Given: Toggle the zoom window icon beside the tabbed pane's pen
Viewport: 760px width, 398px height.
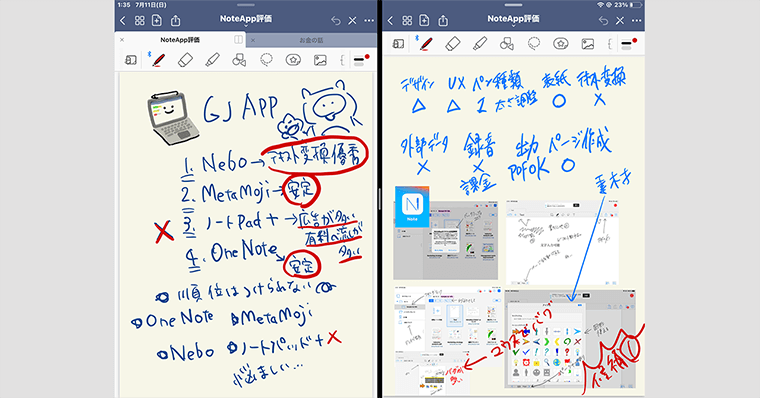Looking at the screenshot, I should coord(131,60).
